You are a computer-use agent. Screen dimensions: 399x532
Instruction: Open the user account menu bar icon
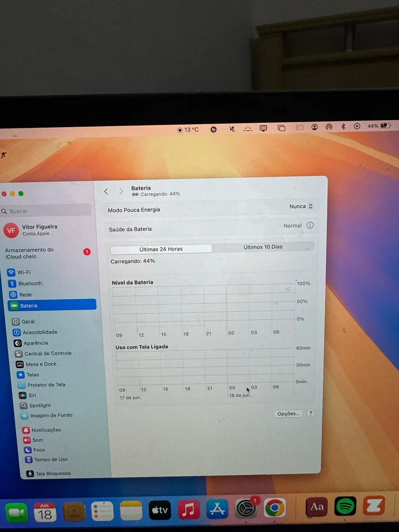coord(315,127)
